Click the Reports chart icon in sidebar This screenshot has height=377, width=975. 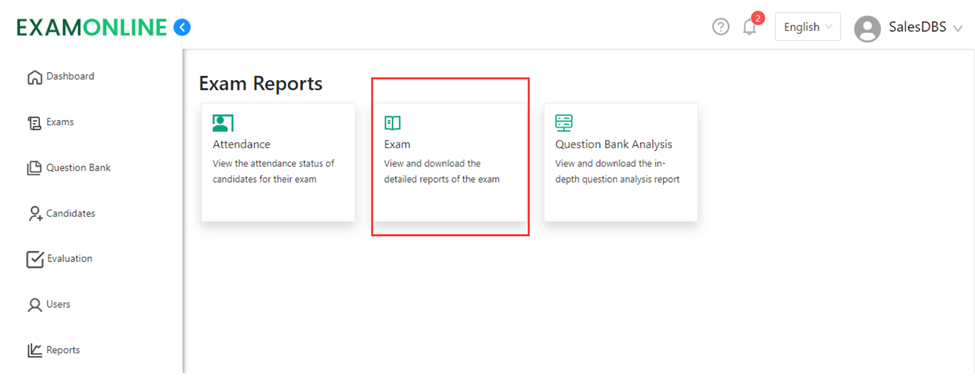pyautogui.click(x=35, y=351)
